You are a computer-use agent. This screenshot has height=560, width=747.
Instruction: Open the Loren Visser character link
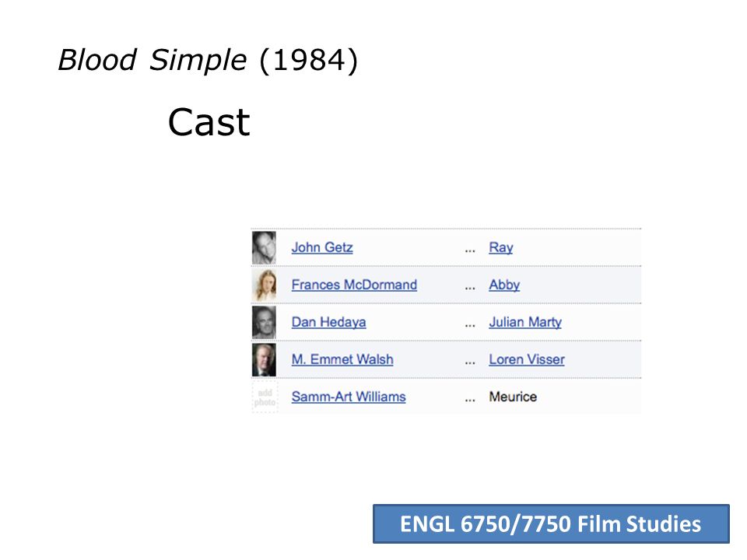(527, 359)
